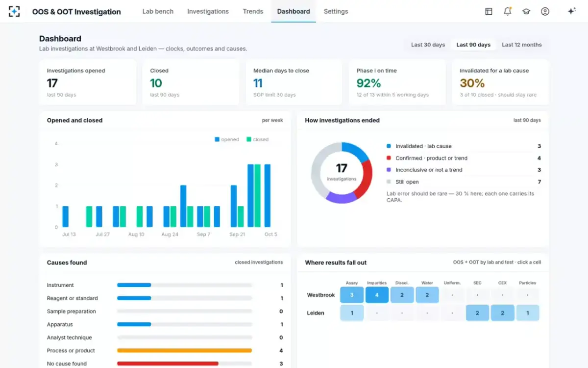Click the Jul 13 opened bar

(x=65, y=216)
